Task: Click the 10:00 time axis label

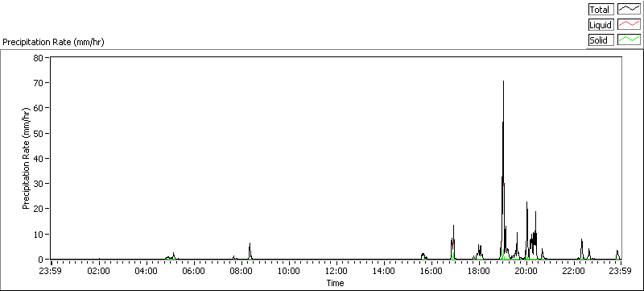Action: coord(289,271)
